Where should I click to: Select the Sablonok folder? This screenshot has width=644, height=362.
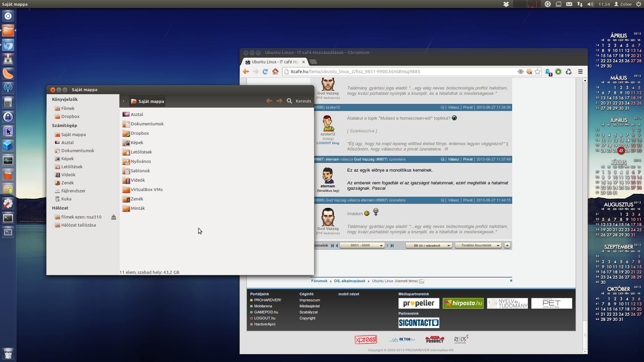136,171
